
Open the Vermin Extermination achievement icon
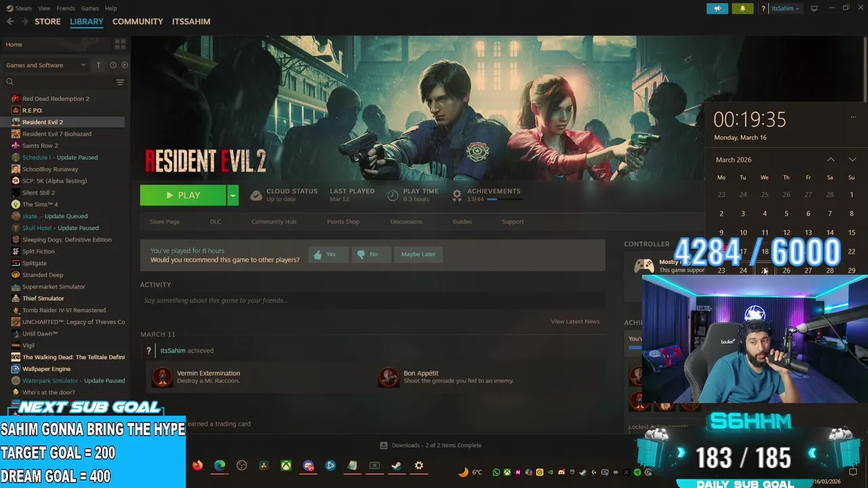click(x=162, y=377)
